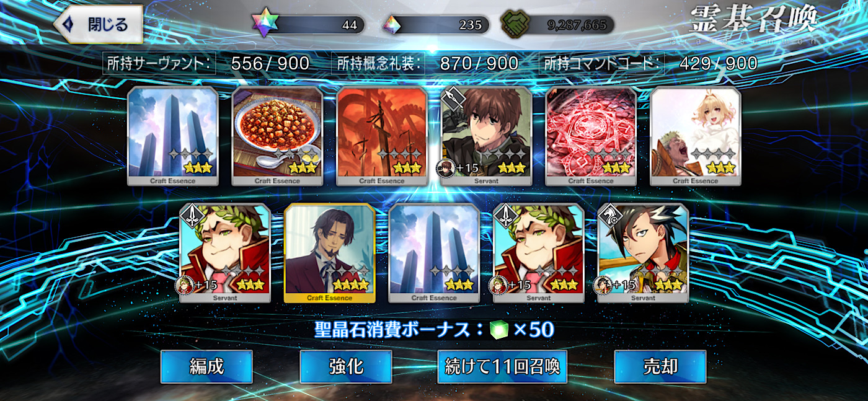This screenshot has height=401, width=868.
Task: Tap Lancer class icon on brown-haired servant
Action: 452,99
